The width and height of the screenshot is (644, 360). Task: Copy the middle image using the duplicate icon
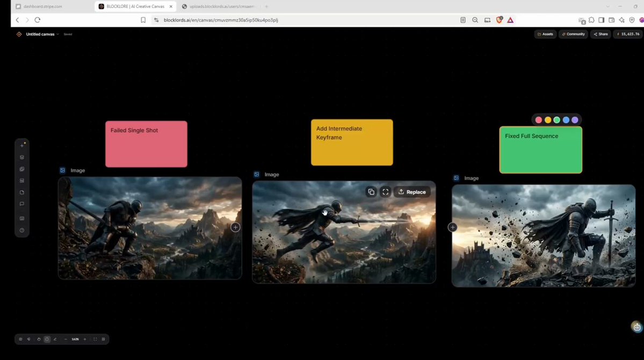(x=371, y=192)
